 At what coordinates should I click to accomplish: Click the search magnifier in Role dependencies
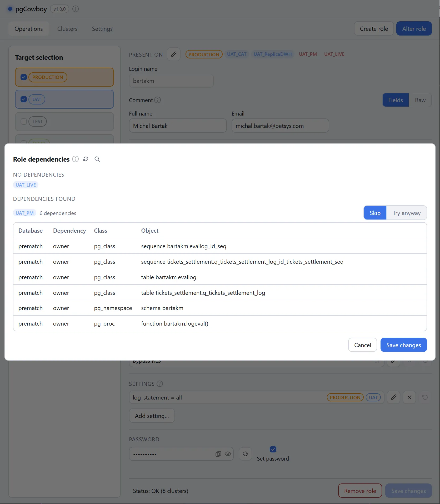coord(97,159)
